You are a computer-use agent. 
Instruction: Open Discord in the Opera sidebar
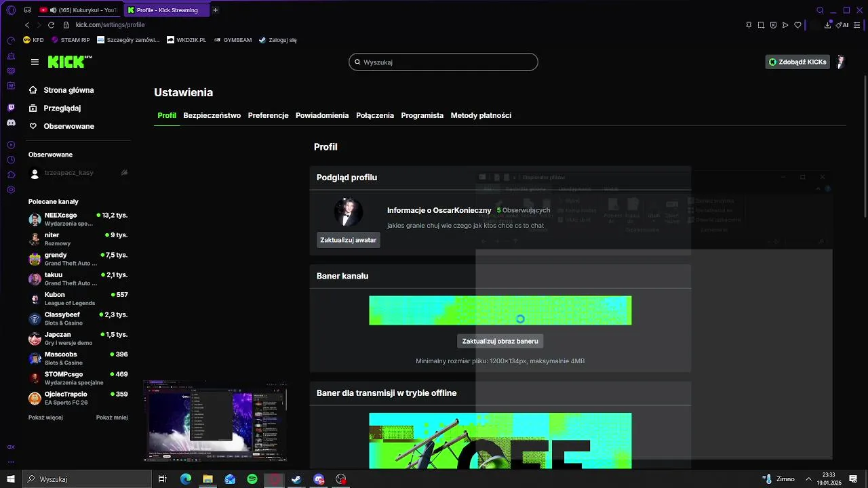[11, 123]
